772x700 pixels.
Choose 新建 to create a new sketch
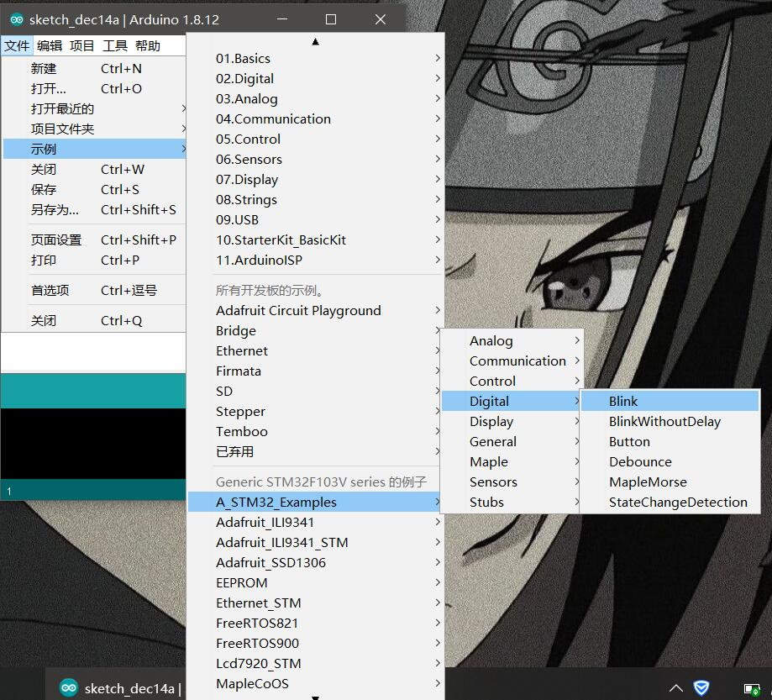coord(43,68)
